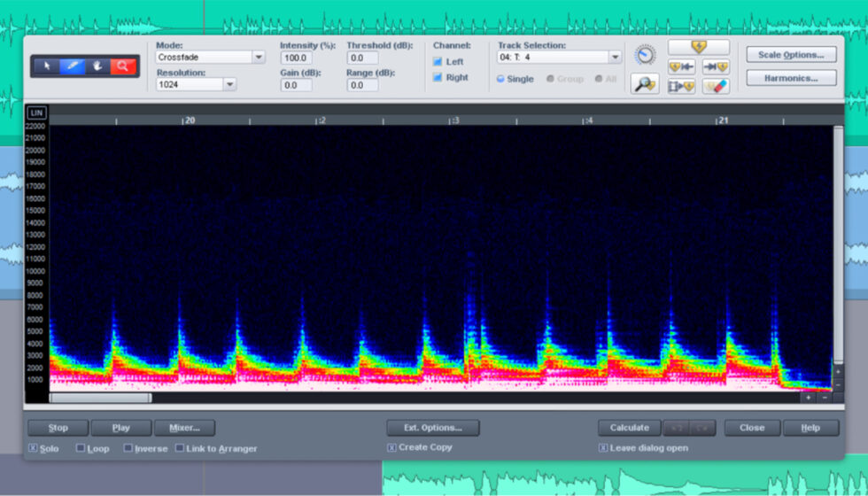
Task: Select the All radio button
Action: [599, 79]
